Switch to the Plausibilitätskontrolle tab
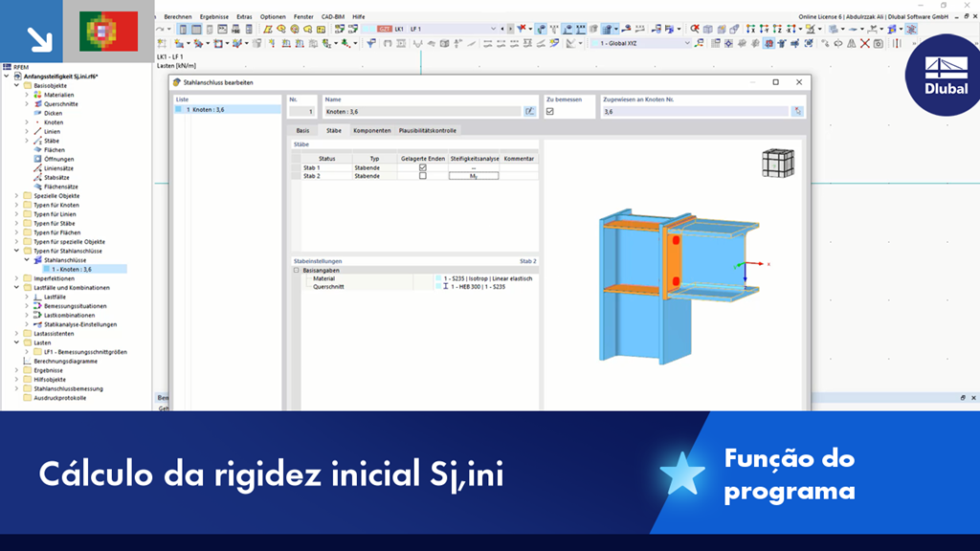 428,130
